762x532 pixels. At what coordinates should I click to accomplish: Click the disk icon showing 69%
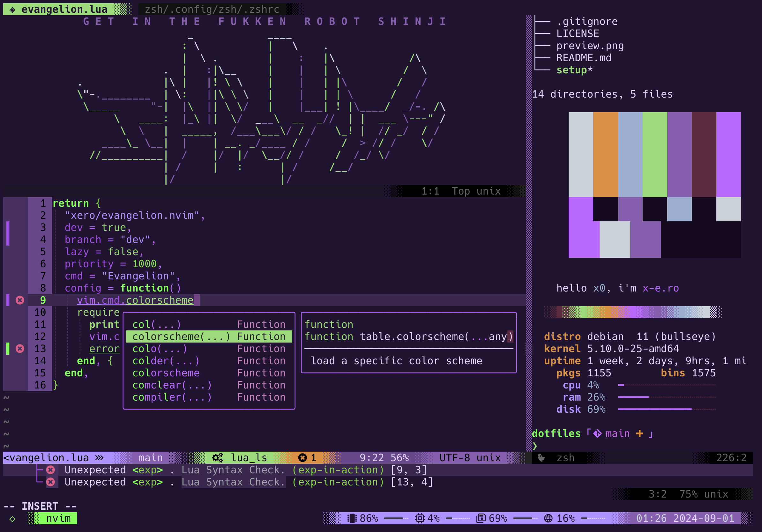pos(481,518)
